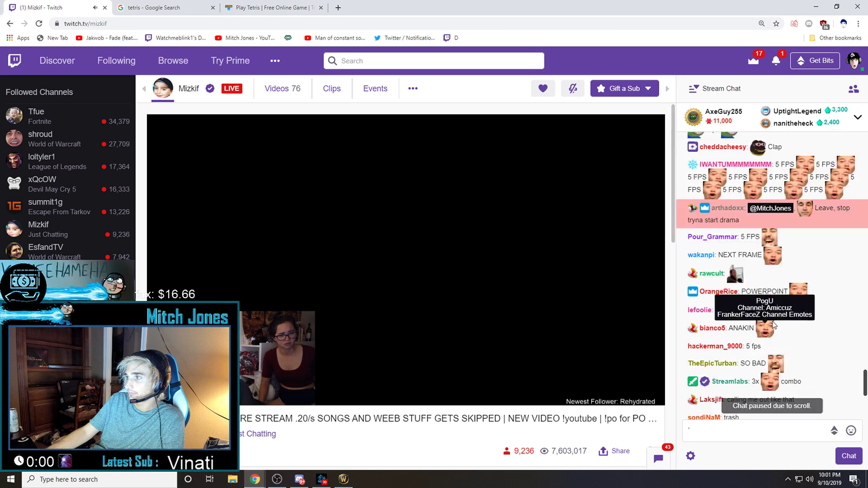This screenshot has width=868, height=488.
Task: Open Tfue in Followed Channels
Action: point(67,116)
